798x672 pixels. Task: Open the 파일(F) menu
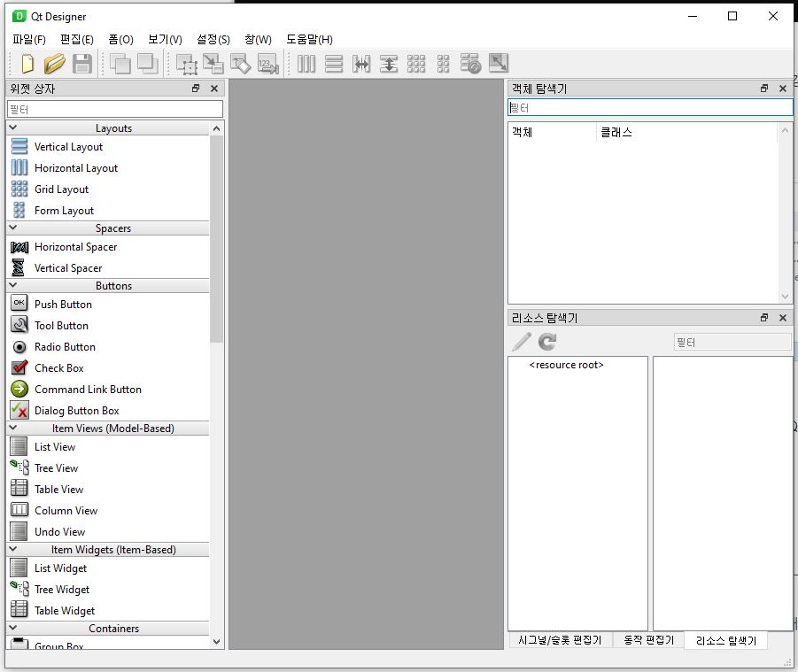[x=29, y=39]
